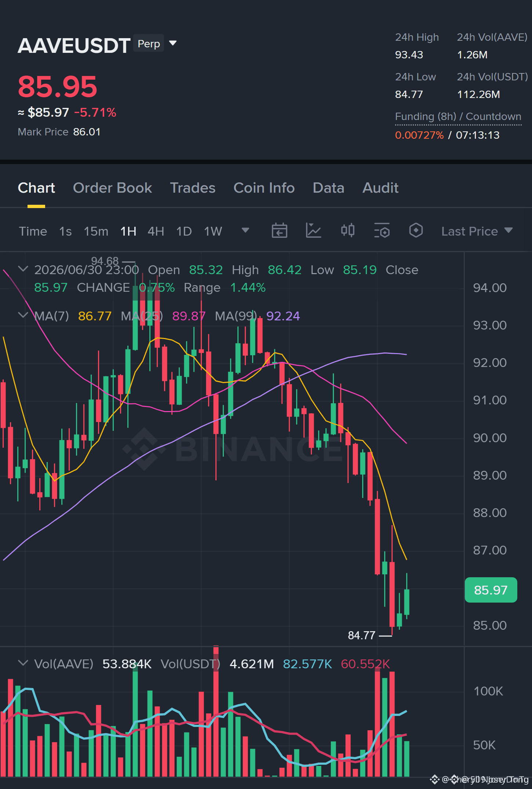Collapse the MA indicator legend

pyautogui.click(x=23, y=315)
